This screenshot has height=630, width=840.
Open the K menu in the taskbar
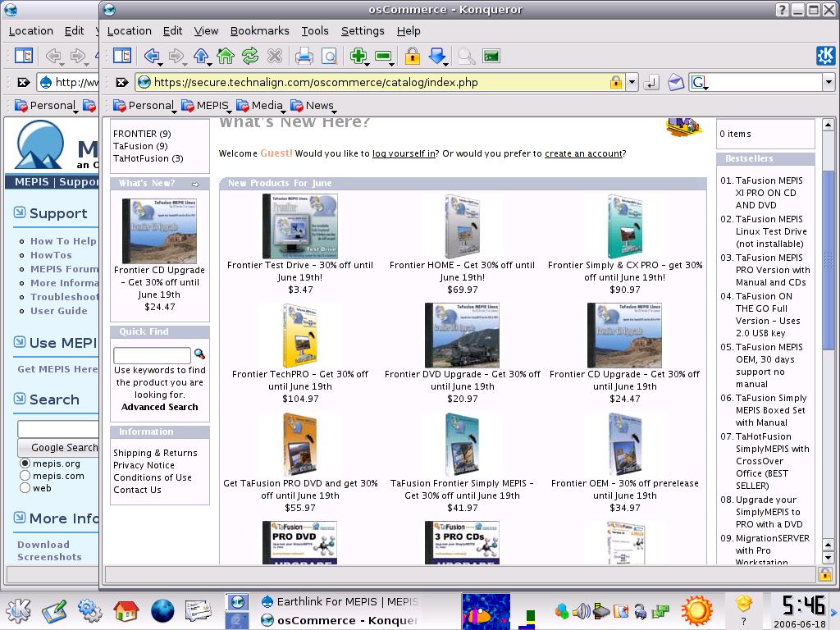click(19, 610)
